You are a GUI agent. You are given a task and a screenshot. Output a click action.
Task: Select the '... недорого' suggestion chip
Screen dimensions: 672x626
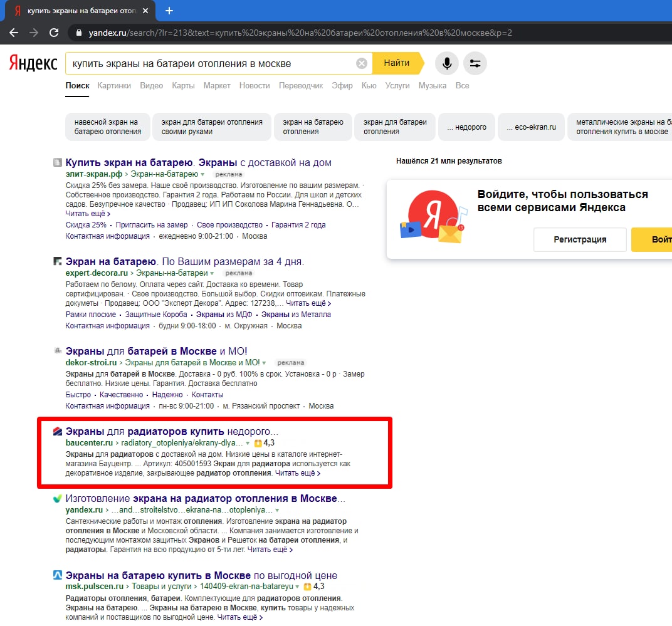pyautogui.click(x=466, y=127)
